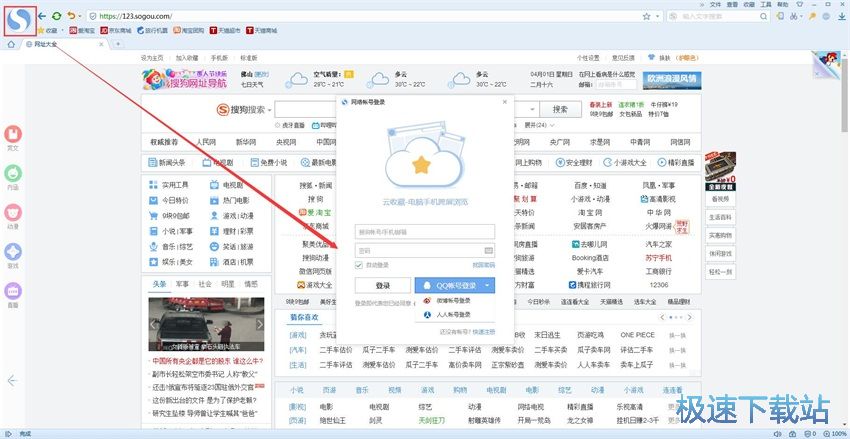Close the 网络帐号登录 dialog
The height and width of the screenshot is (439, 850).
(x=505, y=101)
